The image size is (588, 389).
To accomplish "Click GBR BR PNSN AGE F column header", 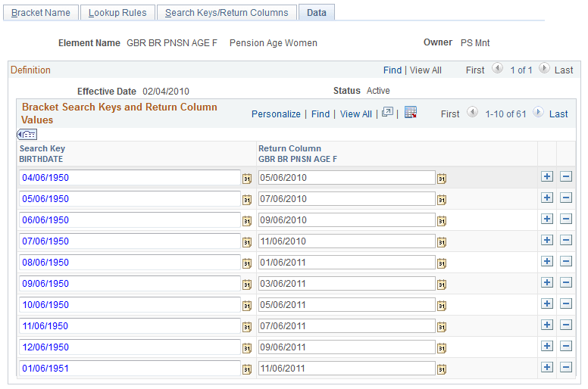I will [x=298, y=159].
